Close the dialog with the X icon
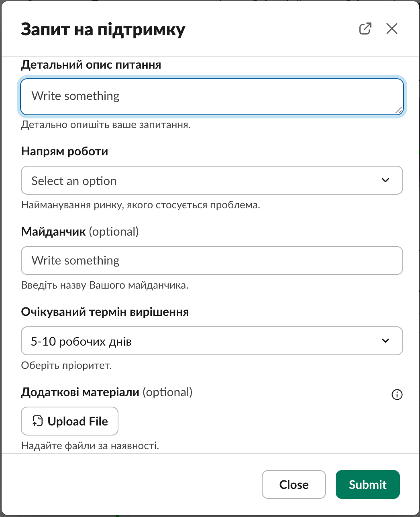Screen dimensions: 420x517 tap(391, 29)
